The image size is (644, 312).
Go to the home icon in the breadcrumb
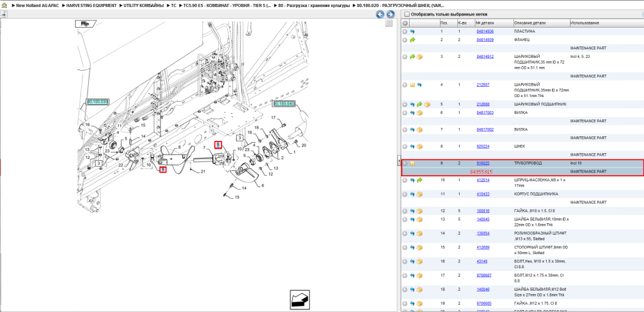pos(4,6)
